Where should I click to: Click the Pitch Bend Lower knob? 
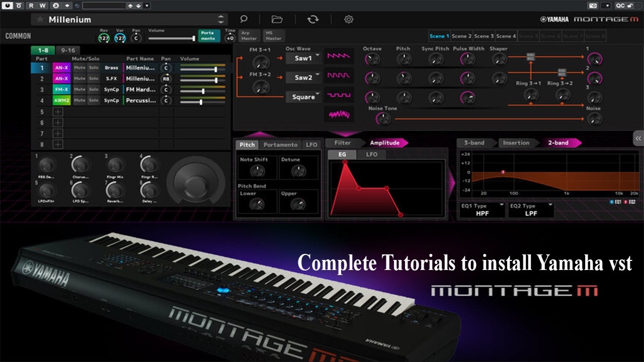[x=257, y=204]
